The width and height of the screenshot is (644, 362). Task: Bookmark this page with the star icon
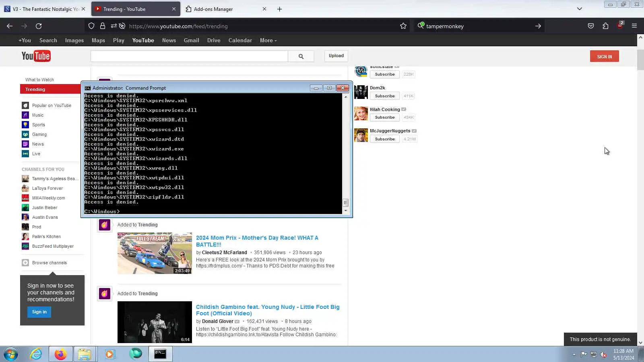(403, 26)
